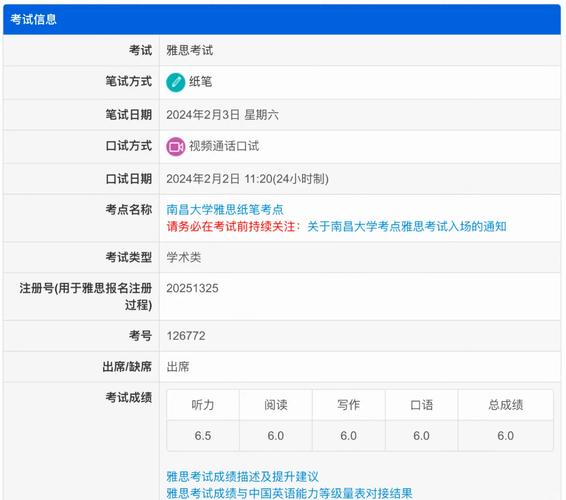Click the 笔试方式 row label
Viewport: 566px width, 500px height.
click(x=129, y=82)
